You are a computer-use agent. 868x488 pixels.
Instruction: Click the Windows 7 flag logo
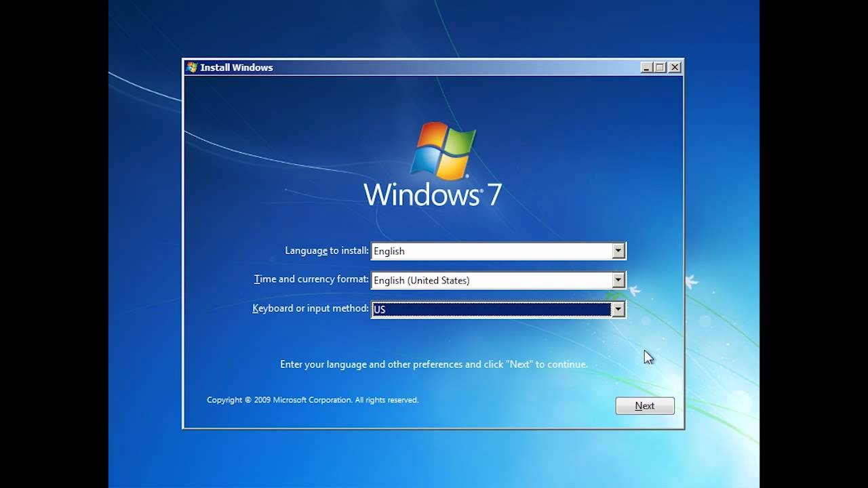coord(443,151)
